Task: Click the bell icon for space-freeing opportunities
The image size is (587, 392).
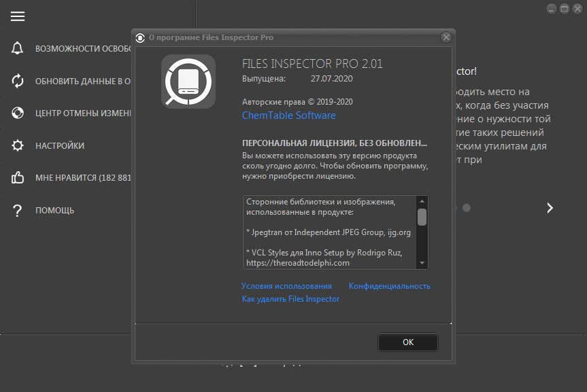Action: click(17, 48)
